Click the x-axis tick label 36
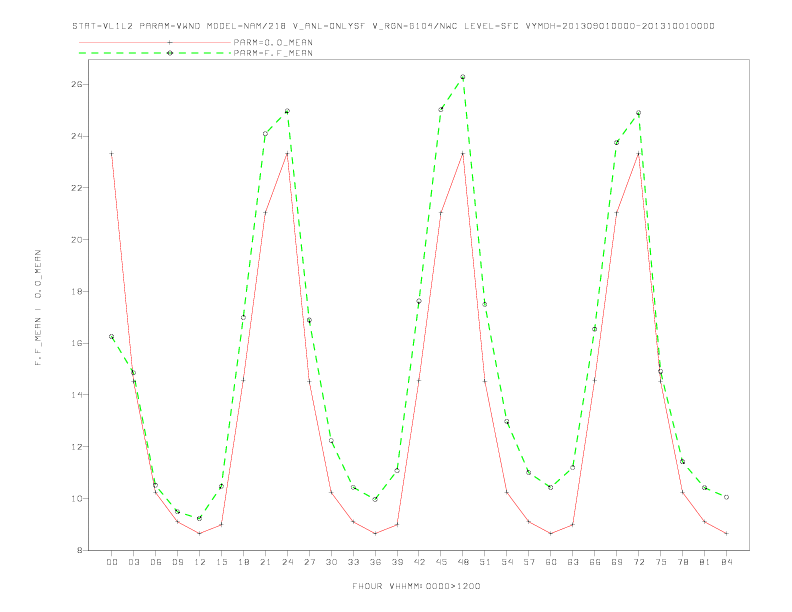The height and width of the screenshot is (612, 792). pyautogui.click(x=375, y=562)
